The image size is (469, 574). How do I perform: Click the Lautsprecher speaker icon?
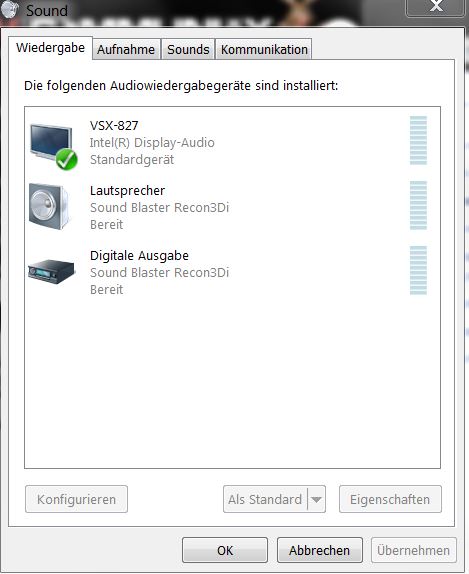49,206
